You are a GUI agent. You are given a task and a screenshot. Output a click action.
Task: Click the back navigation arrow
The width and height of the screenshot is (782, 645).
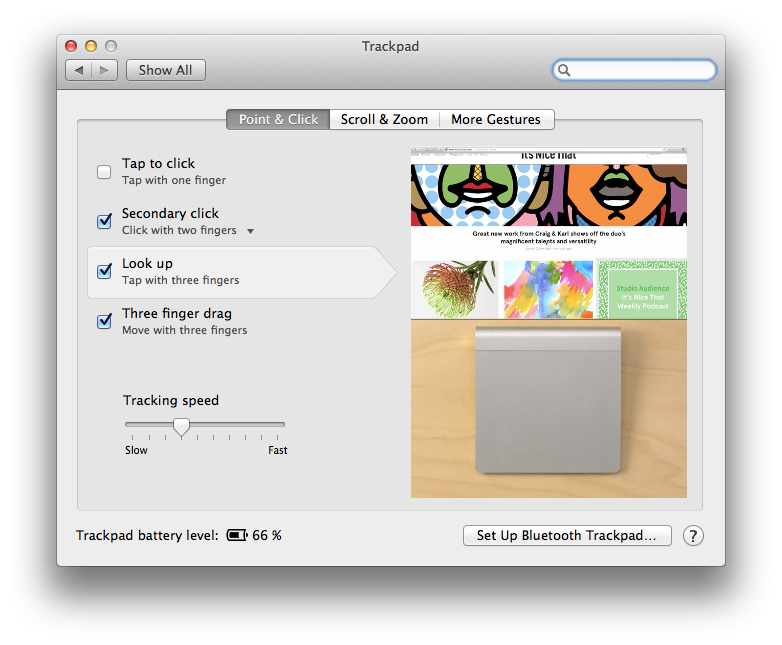(79, 70)
